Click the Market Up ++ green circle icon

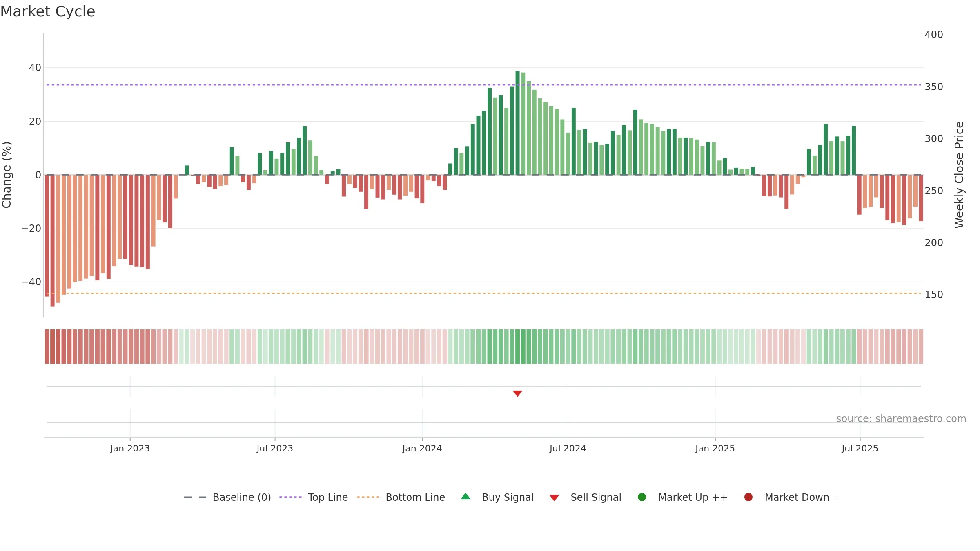(x=642, y=497)
